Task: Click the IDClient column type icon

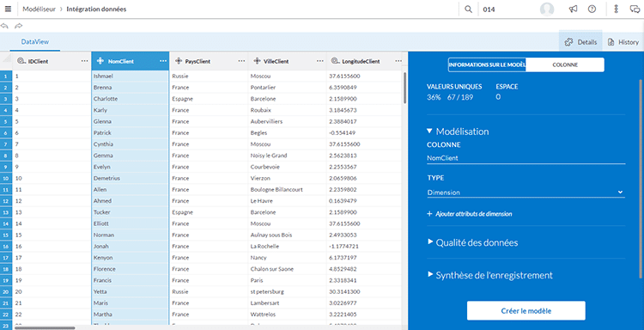Action: point(21,61)
